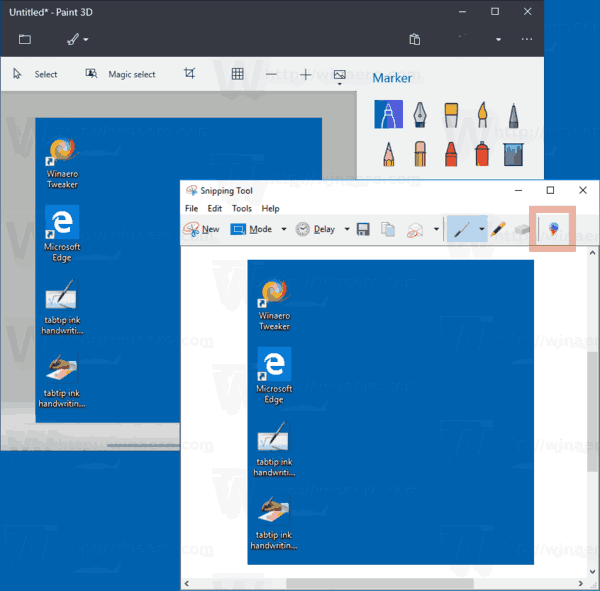
Task: Select the Marker brush
Action: (x=388, y=114)
